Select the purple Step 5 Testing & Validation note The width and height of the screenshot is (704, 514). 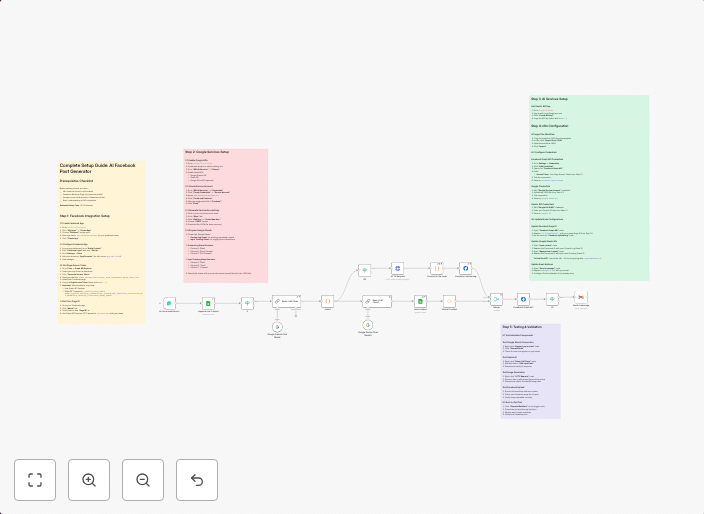point(530,370)
